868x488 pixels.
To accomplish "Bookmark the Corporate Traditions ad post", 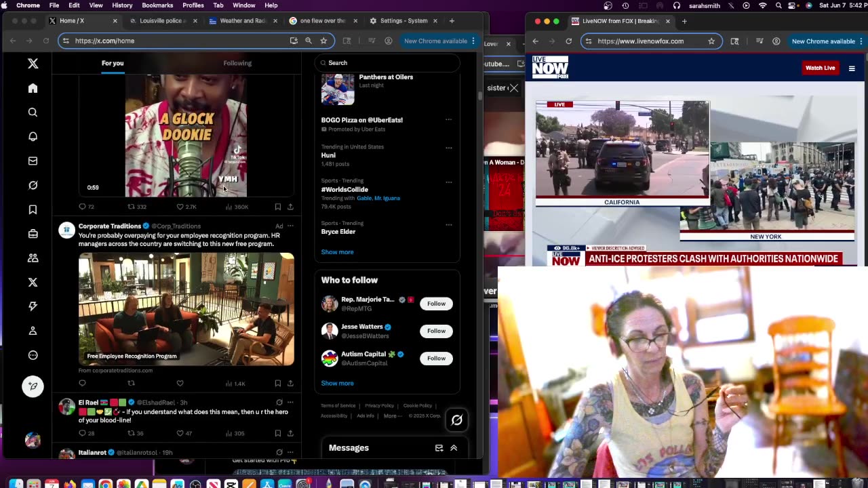I will (277, 384).
